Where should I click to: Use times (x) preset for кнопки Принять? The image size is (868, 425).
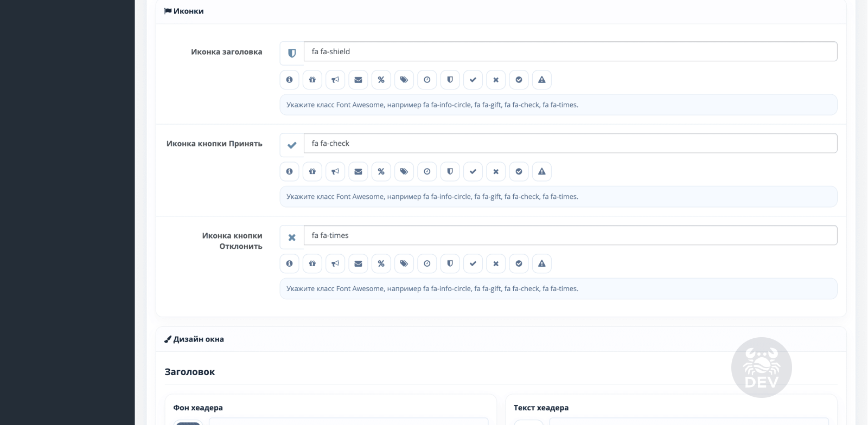(x=496, y=171)
